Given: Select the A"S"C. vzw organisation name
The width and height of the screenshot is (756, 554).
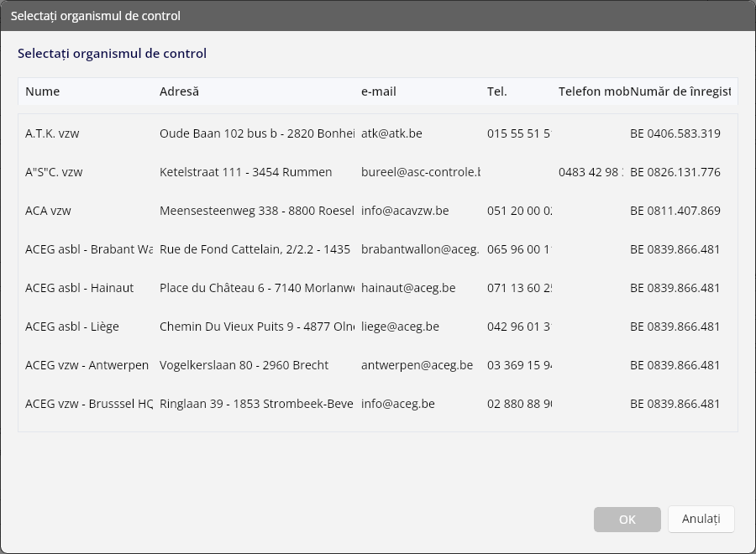Looking at the screenshot, I should click(54, 172).
